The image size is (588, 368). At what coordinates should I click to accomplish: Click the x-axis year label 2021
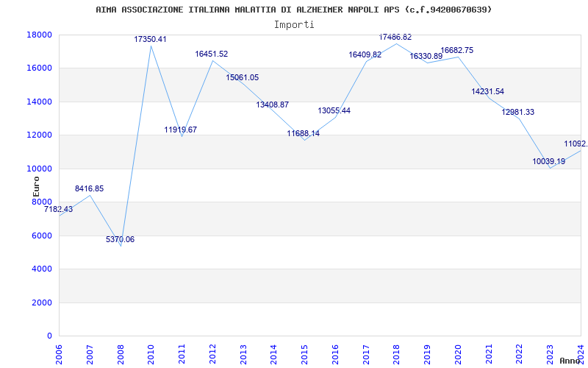coord(489,355)
